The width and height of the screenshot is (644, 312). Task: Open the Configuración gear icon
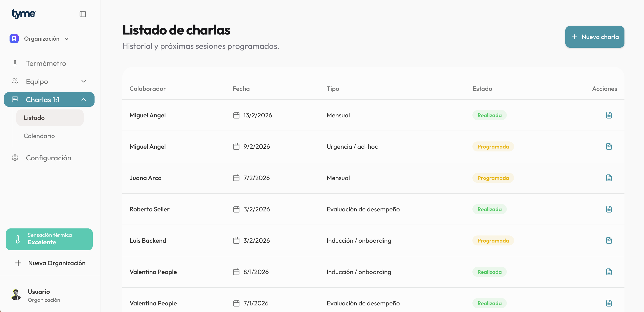point(15,158)
